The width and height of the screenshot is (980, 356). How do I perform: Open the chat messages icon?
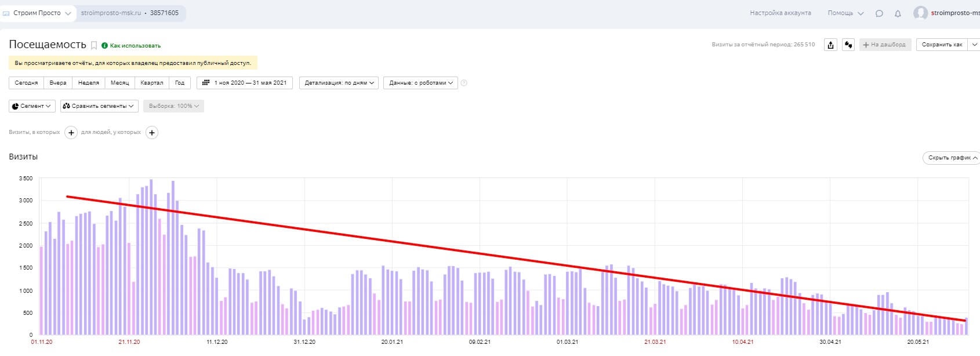tap(879, 13)
